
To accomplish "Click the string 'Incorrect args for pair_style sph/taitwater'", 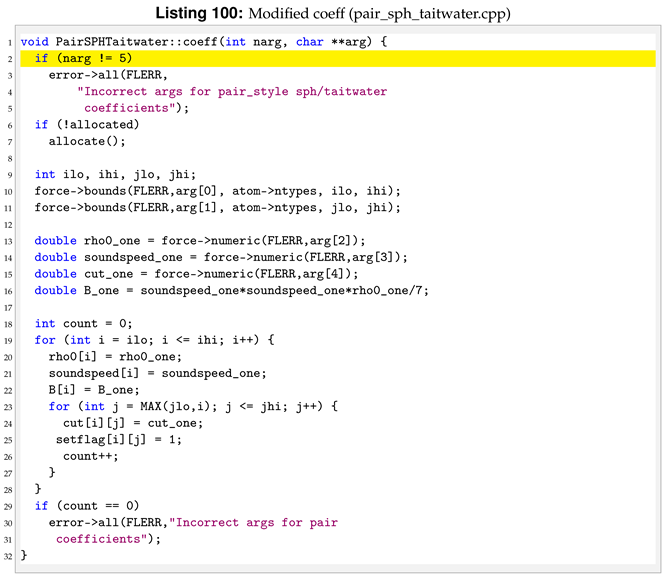I will pyautogui.click(x=232, y=92).
